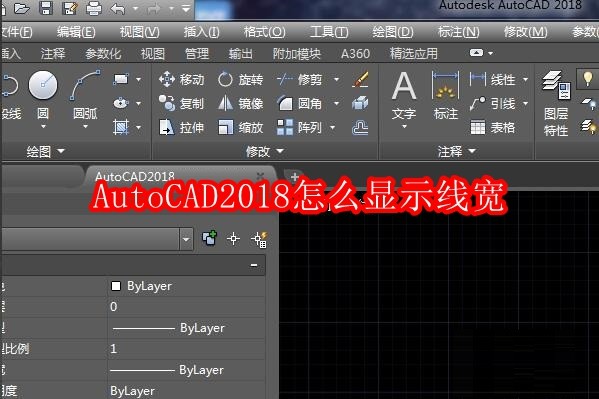Add a new drawing tab with plus button

click(294, 177)
